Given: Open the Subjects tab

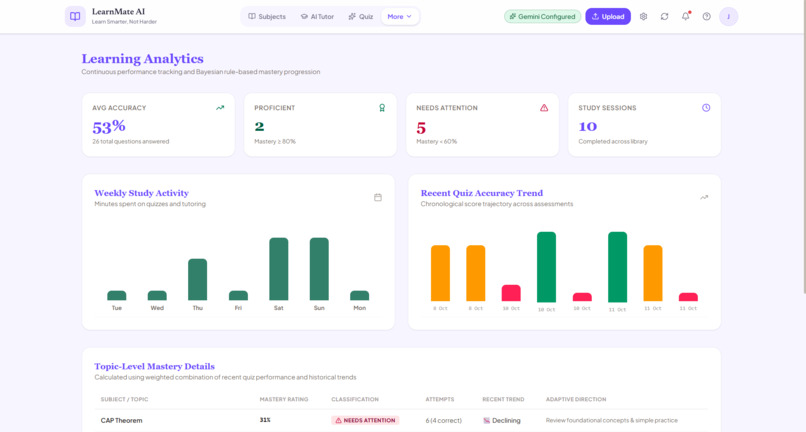Looking at the screenshot, I should coord(267,16).
